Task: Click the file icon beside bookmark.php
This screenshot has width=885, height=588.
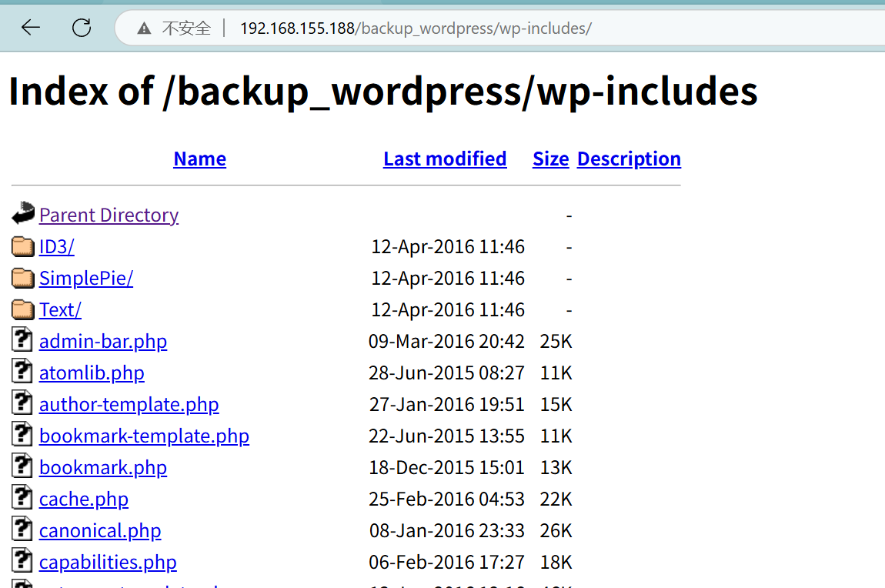Action: (x=22, y=466)
